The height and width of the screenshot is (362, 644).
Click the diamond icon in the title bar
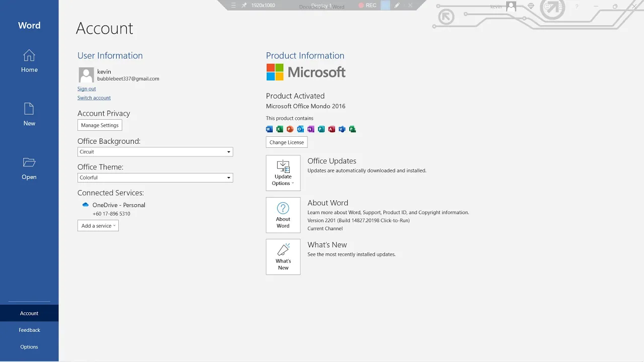click(531, 6)
